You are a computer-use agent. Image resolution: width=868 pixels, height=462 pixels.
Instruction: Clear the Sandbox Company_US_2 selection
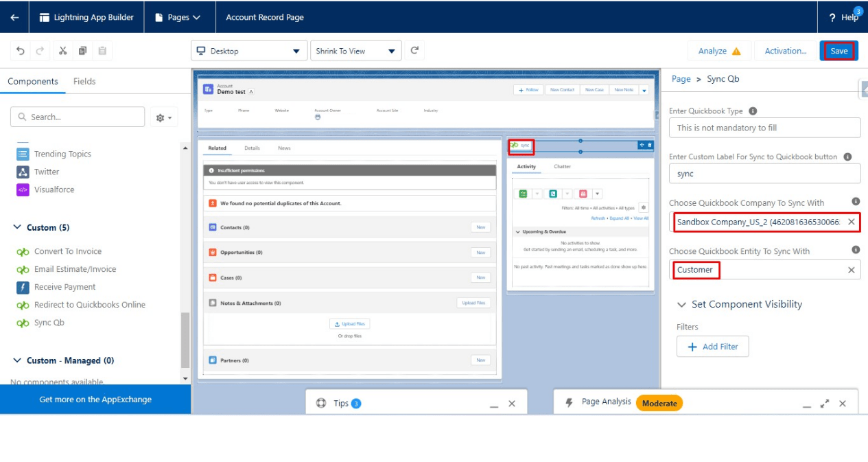coord(852,222)
